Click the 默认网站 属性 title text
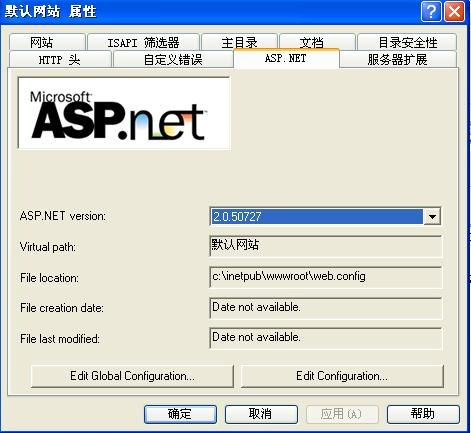Image resolution: width=471 pixels, height=433 pixels. [50, 12]
